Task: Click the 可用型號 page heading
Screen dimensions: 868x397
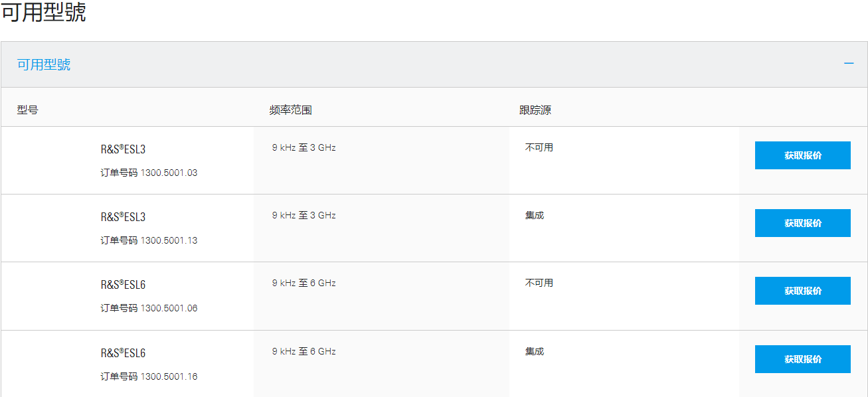Action: point(43,13)
